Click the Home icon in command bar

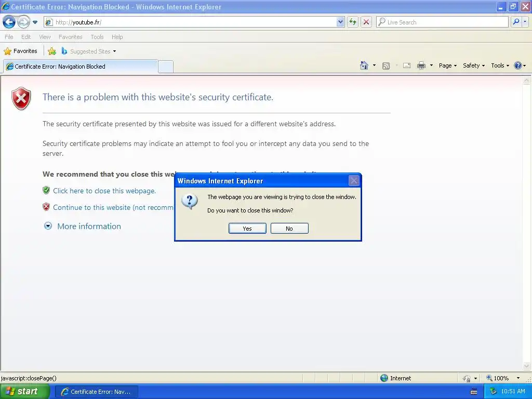click(x=364, y=65)
